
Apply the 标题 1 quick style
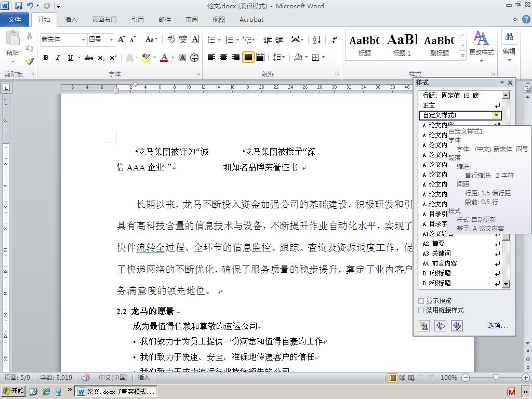402,45
